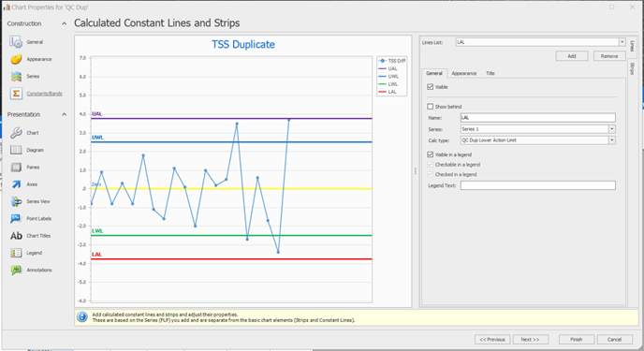This screenshot has height=351, width=644.
Task: Toggle Visible in a legend checkbox
Action: click(430, 154)
